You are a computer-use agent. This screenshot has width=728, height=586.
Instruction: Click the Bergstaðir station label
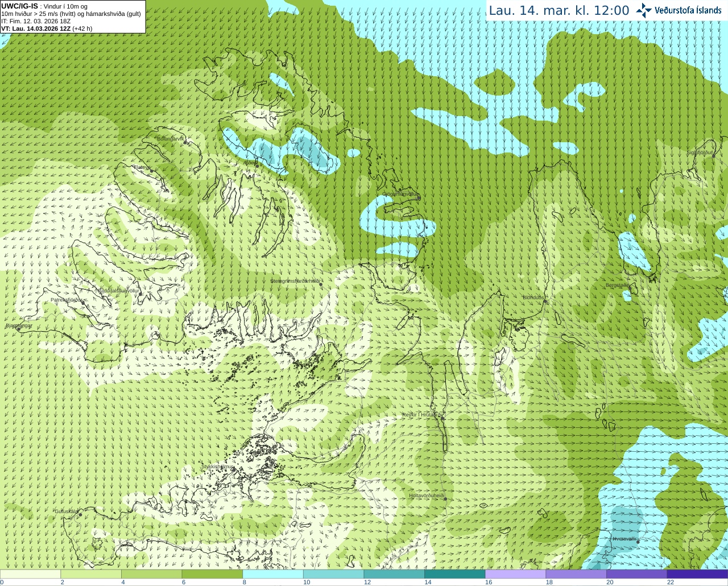[x=618, y=285]
